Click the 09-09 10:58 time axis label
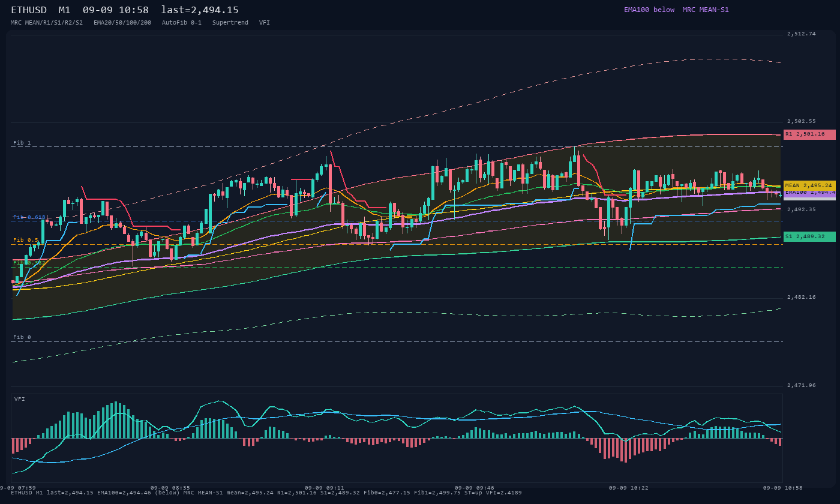This screenshot has height=504, width=840. point(783,488)
